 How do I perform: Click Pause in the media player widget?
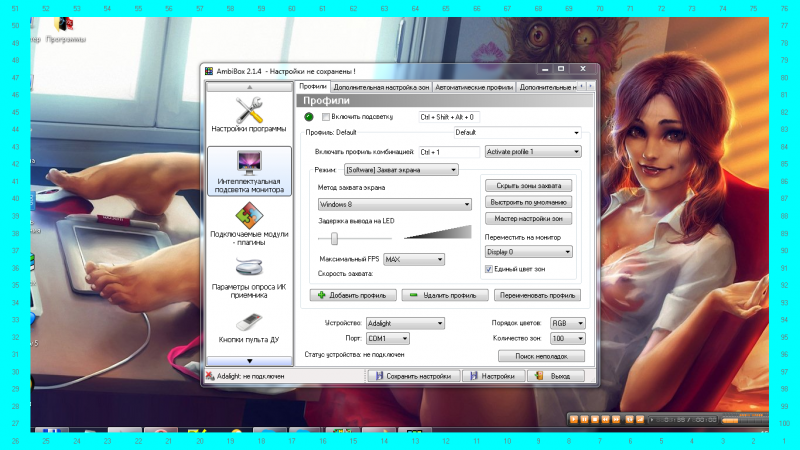tap(584, 419)
